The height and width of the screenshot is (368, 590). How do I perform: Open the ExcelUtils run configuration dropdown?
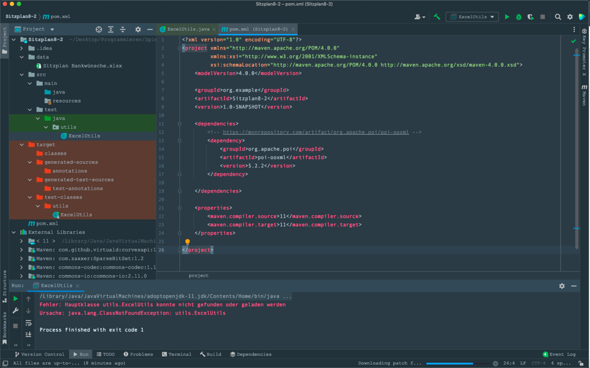pyautogui.click(x=472, y=17)
